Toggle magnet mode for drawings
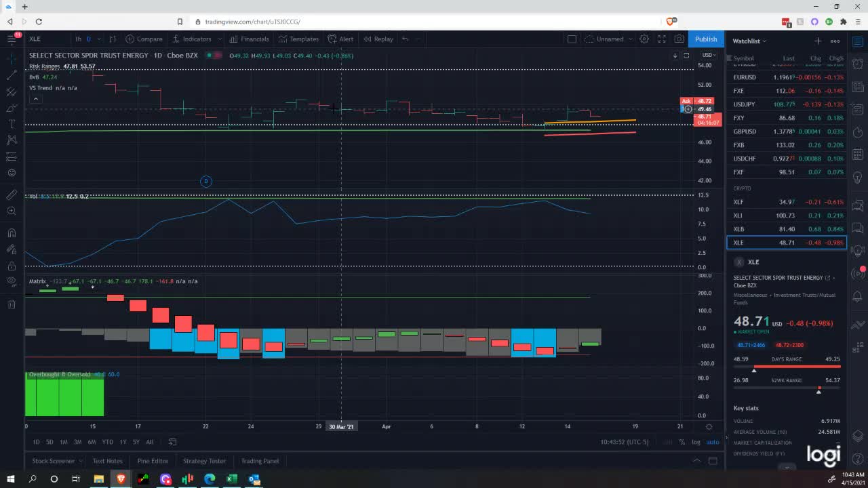 pos(12,232)
